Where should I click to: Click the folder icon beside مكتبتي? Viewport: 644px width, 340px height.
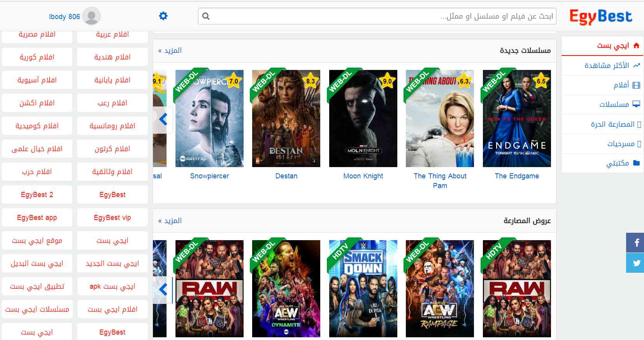point(636,163)
